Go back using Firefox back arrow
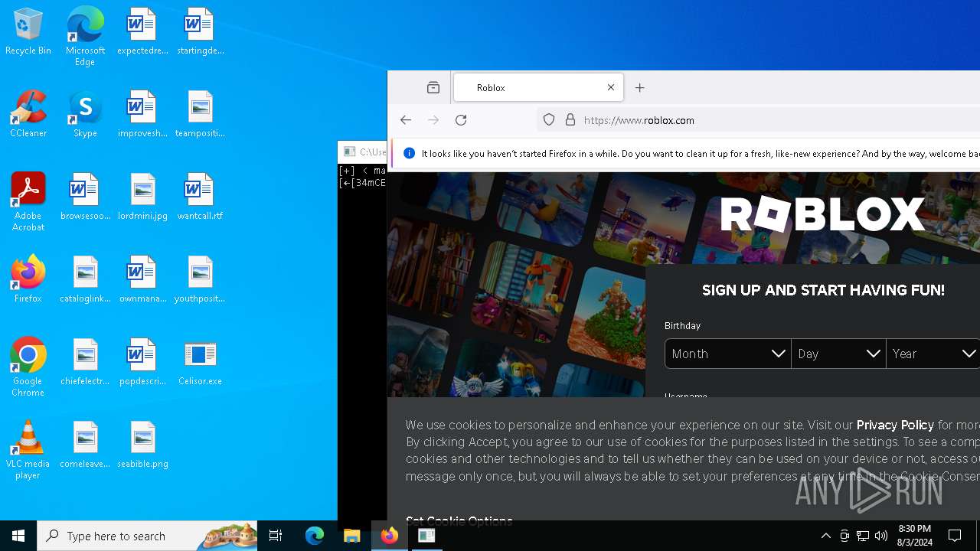The image size is (980, 551). [x=406, y=120]
